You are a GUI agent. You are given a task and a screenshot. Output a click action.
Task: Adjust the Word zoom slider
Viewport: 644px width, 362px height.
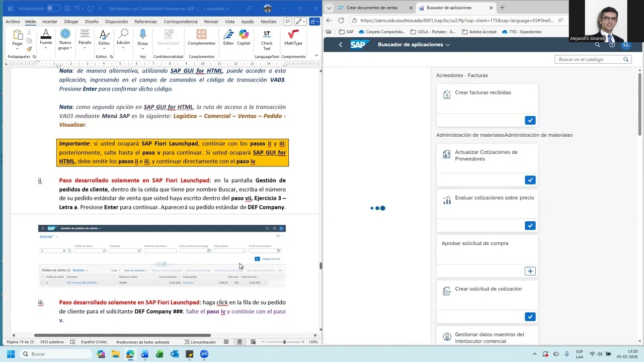[x=284, y=342]
